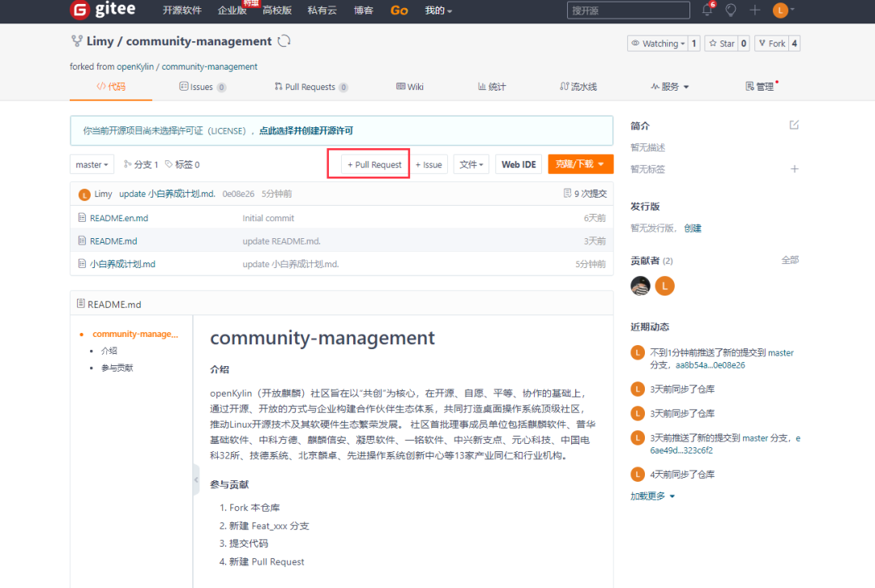The width and height of the screenshot is (875, 588).
Task: Open 高校版 in top navigation
Action: click(277, 10)
